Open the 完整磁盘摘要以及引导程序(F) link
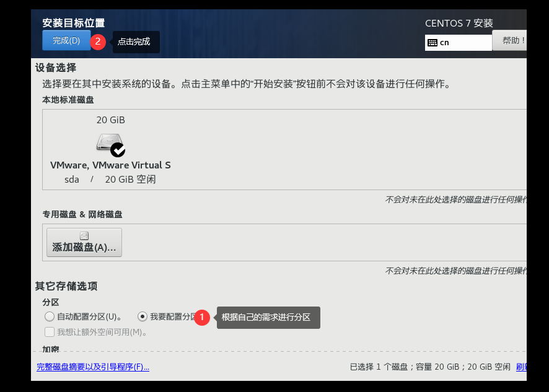Screen dimensions: 549x392 (x=93, y=367)
